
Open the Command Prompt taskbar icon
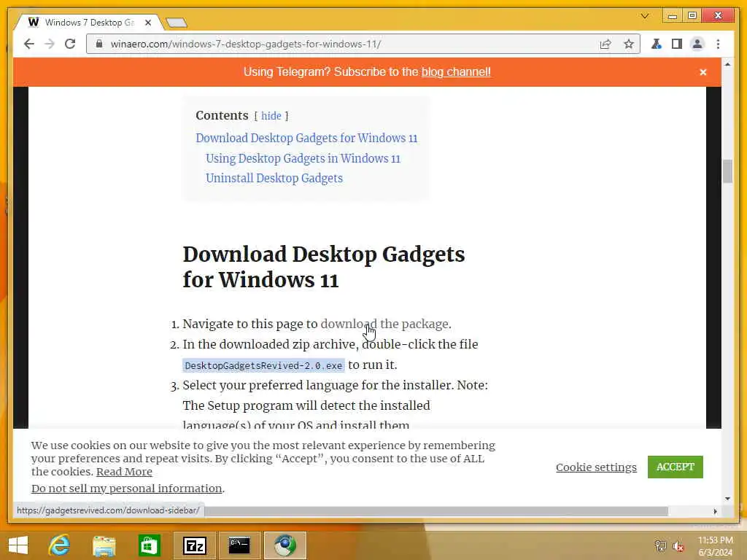[x=239, y=545]
